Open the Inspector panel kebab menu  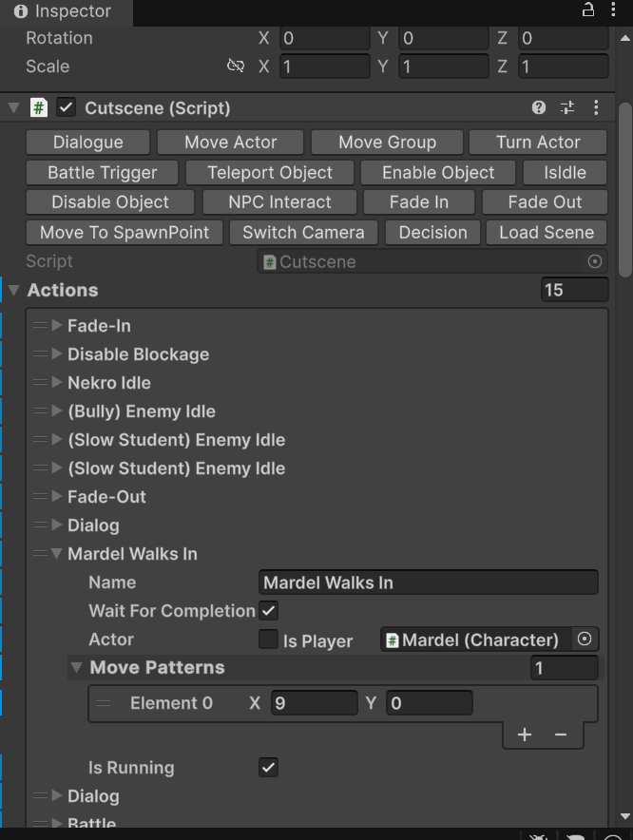[614, 10]
